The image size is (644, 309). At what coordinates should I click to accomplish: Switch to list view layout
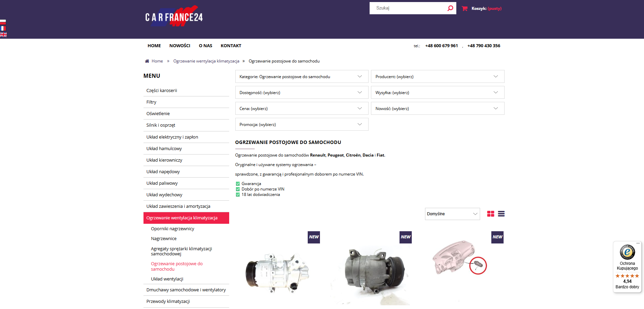tap(501, 214)
